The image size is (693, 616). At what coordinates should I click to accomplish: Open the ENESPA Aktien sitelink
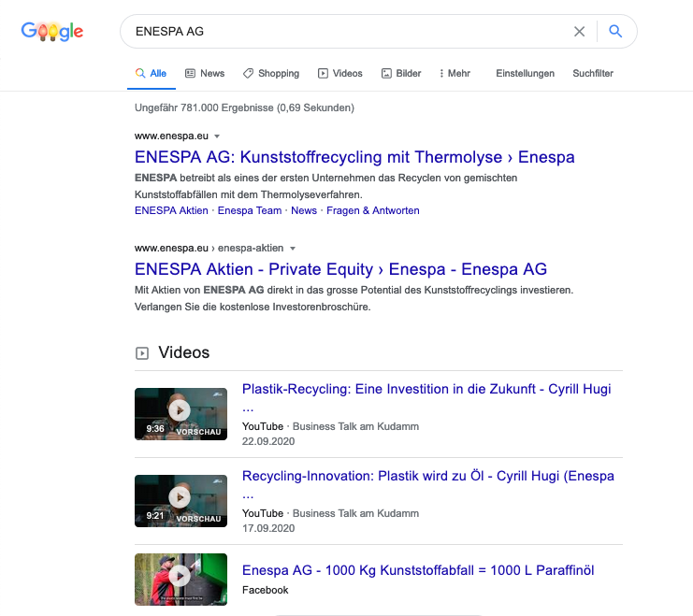pyautogui.click(x=171, y=210)
